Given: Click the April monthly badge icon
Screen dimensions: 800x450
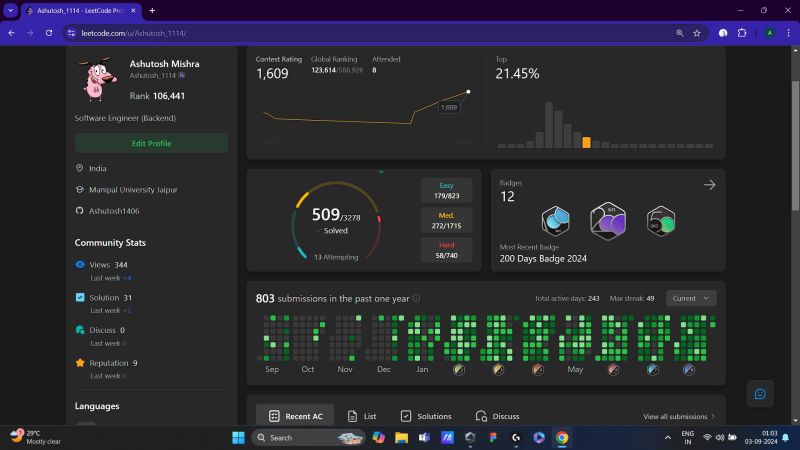Looking at the screenshot, I should [537, 369].
